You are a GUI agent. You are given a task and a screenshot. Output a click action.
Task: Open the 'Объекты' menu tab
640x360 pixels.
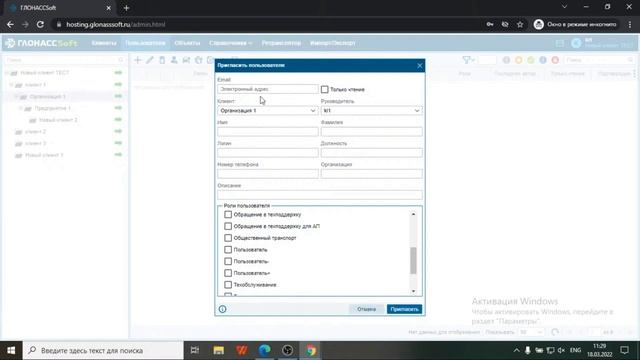tap(187, 43)
